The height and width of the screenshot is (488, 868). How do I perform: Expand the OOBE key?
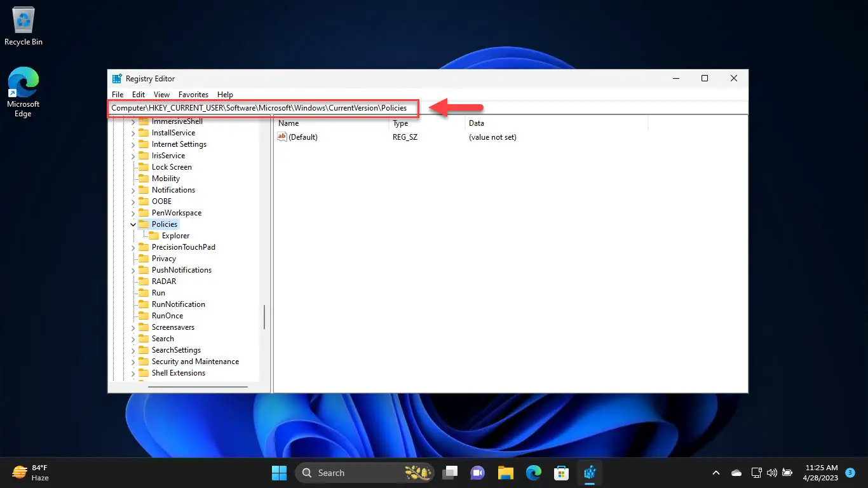(133, 201)
